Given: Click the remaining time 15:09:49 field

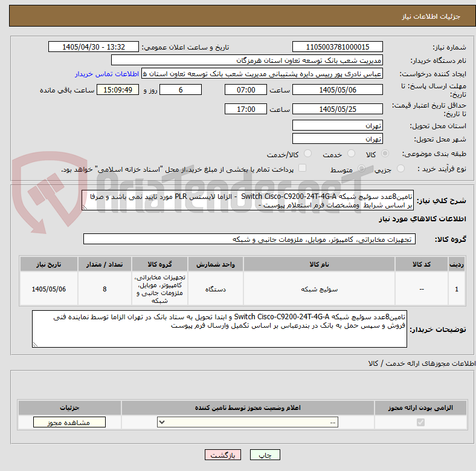Looking at the screenshot, I should [118, 89].
